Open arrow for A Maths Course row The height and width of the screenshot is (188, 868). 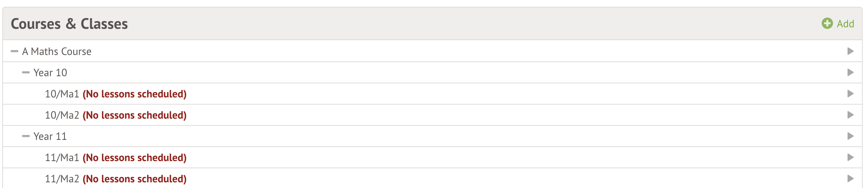(851, 51)
